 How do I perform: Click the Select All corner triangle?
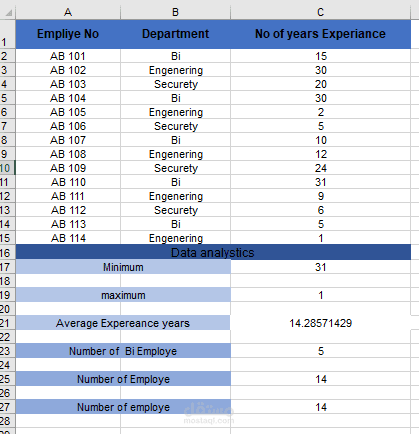point(9,13)
